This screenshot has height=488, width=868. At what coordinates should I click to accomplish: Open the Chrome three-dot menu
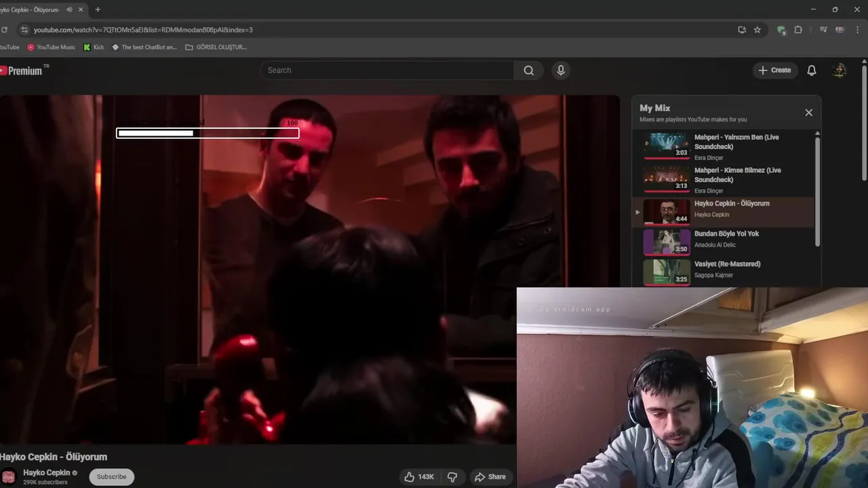(858, 30)
